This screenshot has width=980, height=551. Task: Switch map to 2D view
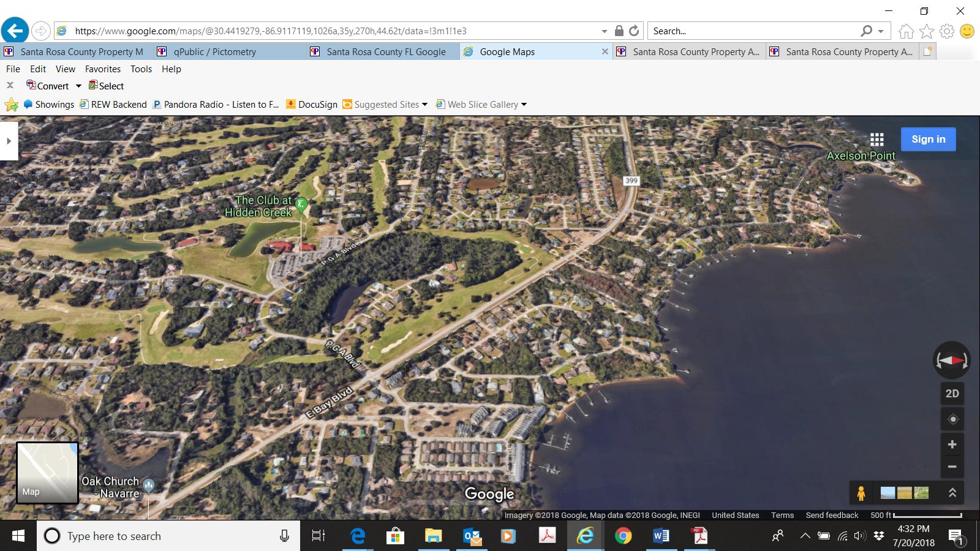point(952,394)
